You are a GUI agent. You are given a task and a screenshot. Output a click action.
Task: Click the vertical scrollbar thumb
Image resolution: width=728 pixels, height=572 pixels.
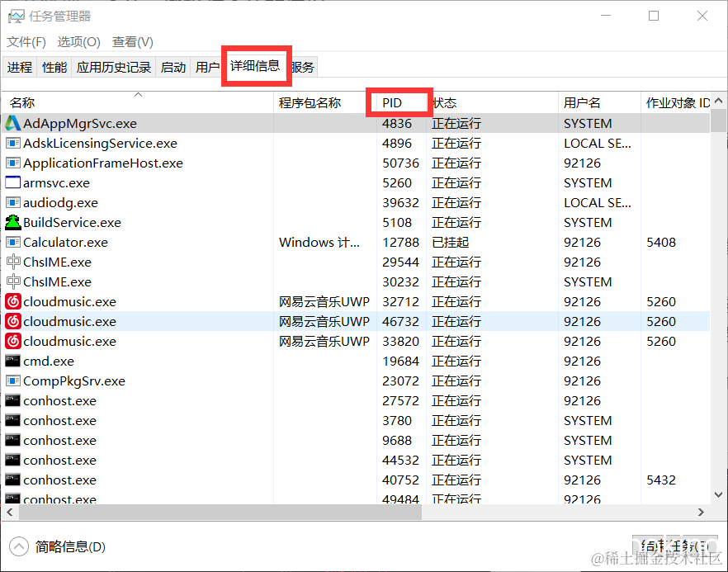pyautogui.click(x=718, y=121)
